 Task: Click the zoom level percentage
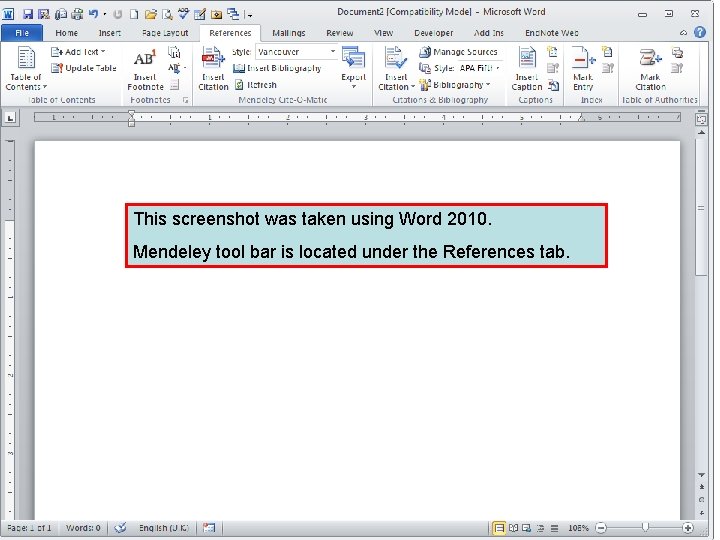coord(578,528)
